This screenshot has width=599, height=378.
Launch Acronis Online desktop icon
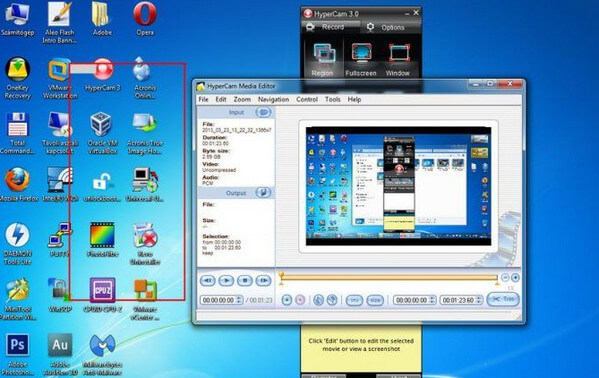[x=144, y=78]
